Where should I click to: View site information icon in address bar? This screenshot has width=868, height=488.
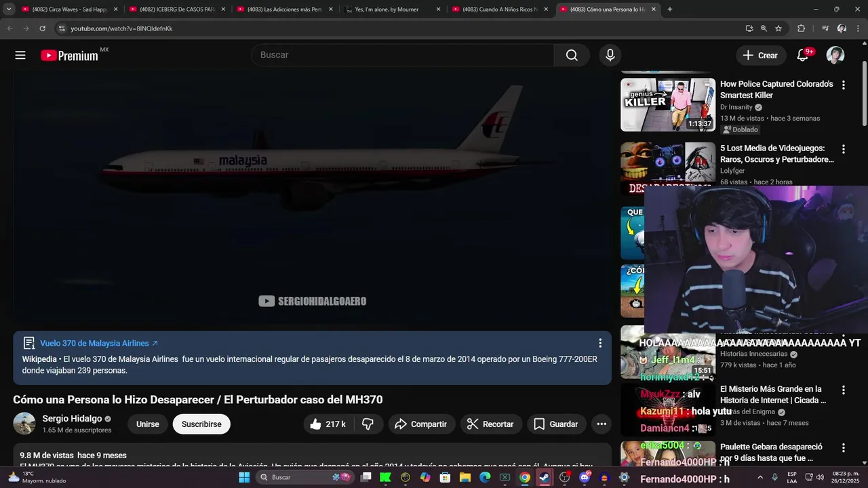coord(62,28)
